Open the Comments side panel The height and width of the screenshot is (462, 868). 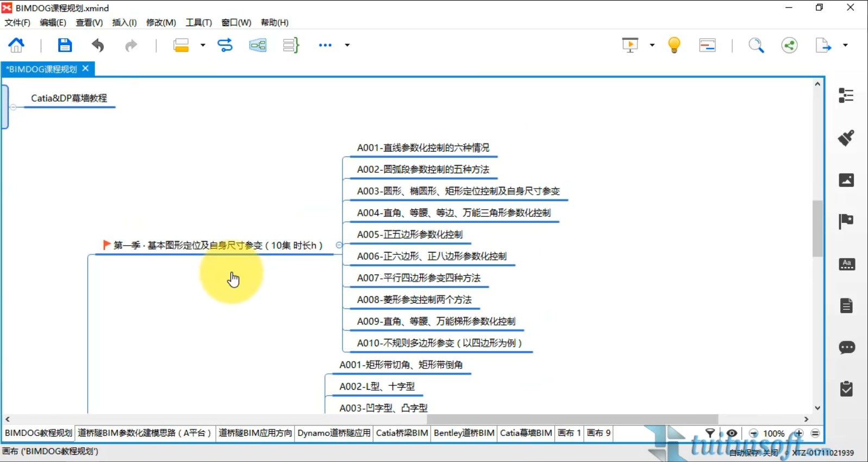coord(847,347)
